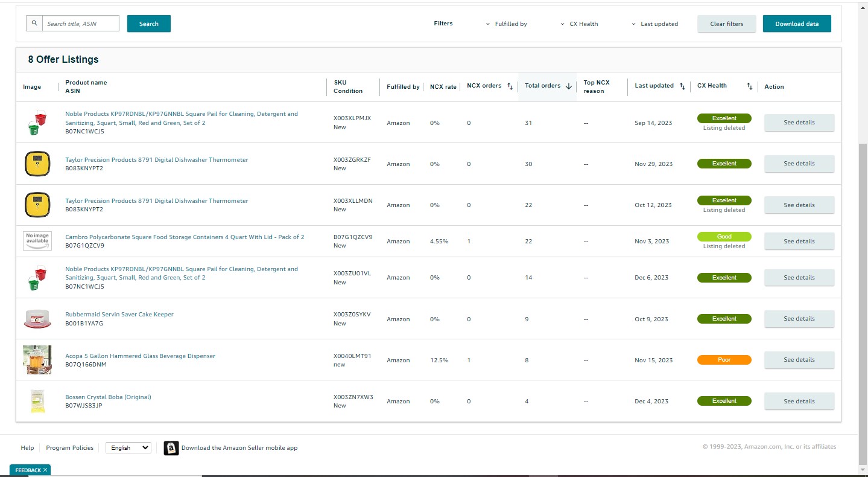Click the Nov 15, 2023 date cell

point(654,360)
